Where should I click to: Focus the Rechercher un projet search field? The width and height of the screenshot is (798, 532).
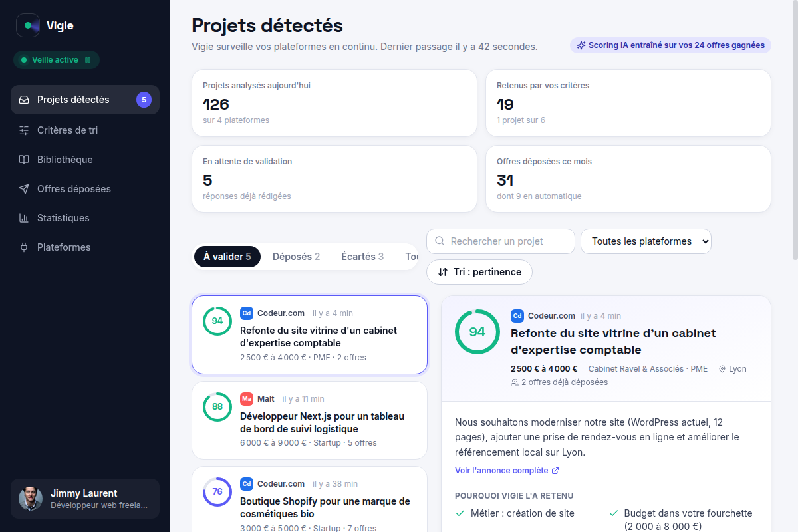[x=501, y=241]
